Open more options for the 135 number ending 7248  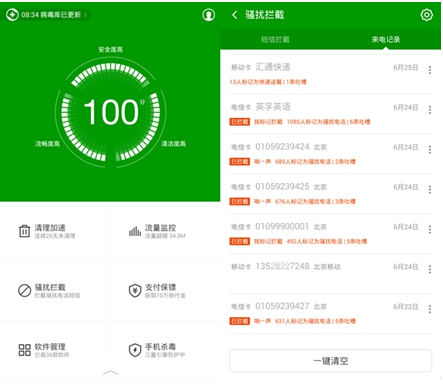430,269
